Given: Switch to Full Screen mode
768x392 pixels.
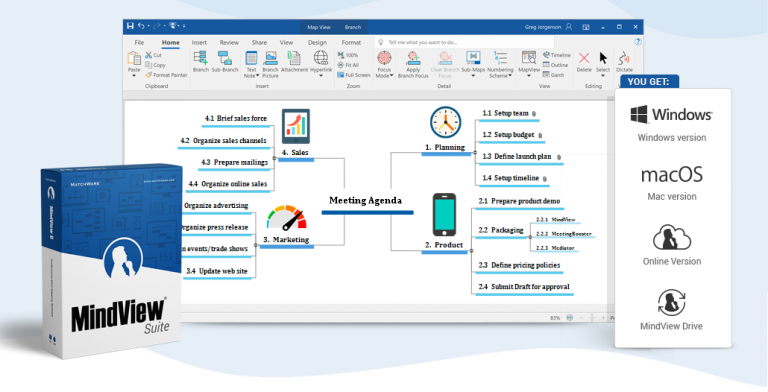Looking at the screenshot, I should click(x=354, y=75).
